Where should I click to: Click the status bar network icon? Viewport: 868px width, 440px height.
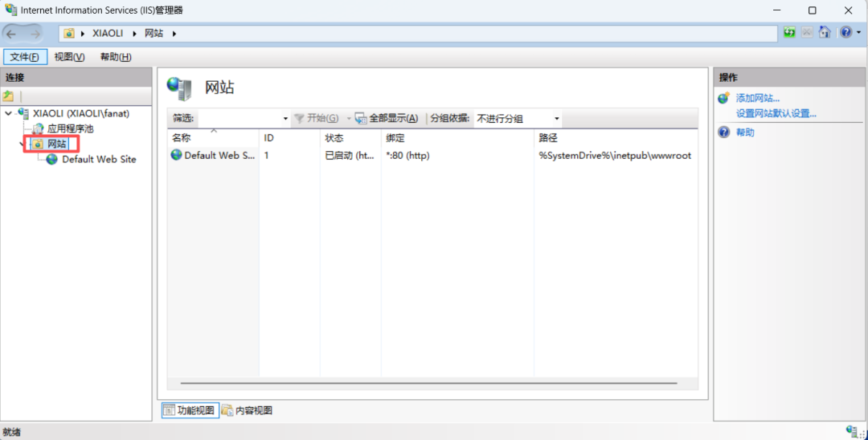(851, 430)
